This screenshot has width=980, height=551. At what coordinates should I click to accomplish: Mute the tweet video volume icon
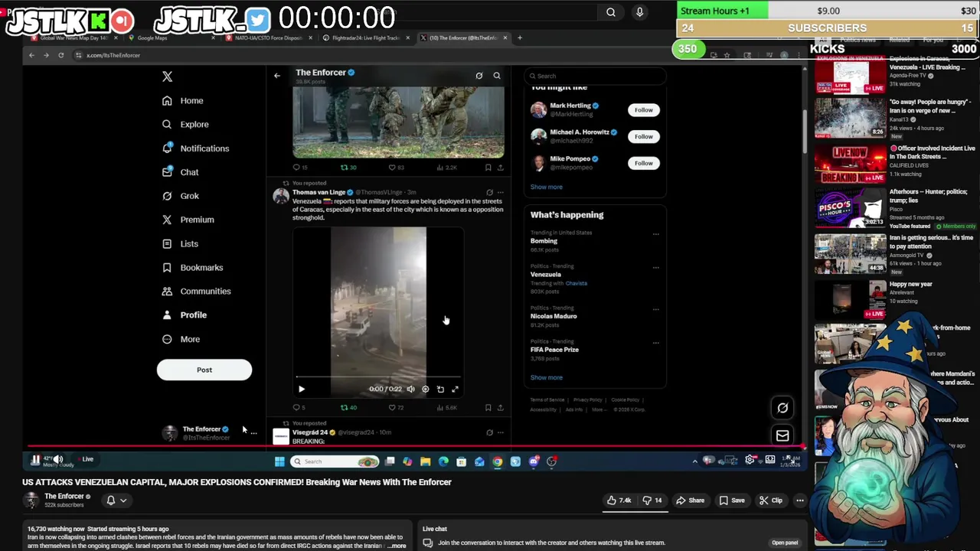click(411, 389)
